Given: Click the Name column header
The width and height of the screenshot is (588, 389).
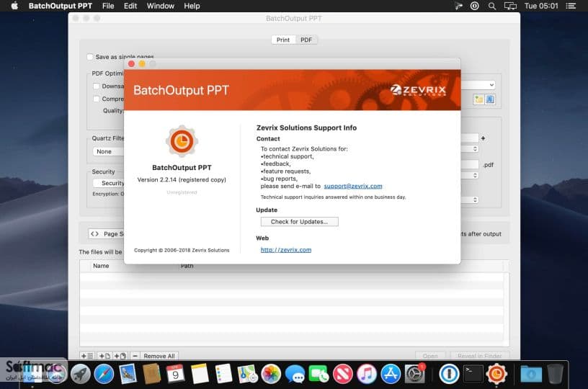Looking at the screenshot, I should [101, 266].
